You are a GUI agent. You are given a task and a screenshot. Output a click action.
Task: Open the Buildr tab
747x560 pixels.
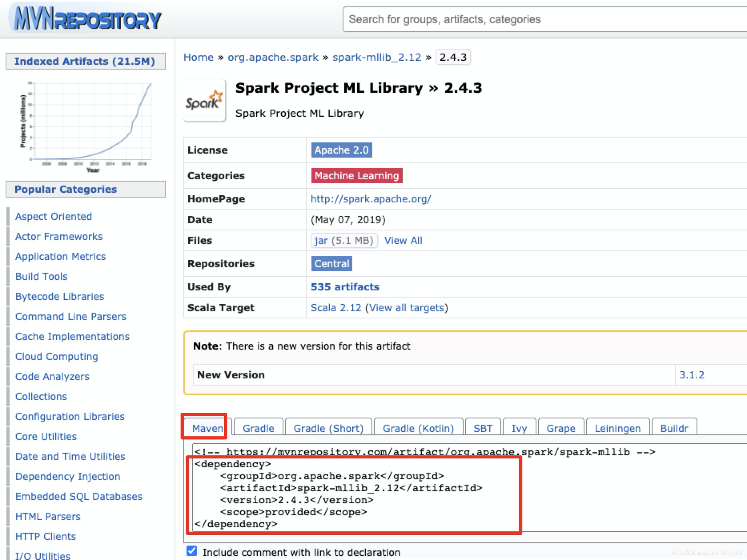[674, 428]
